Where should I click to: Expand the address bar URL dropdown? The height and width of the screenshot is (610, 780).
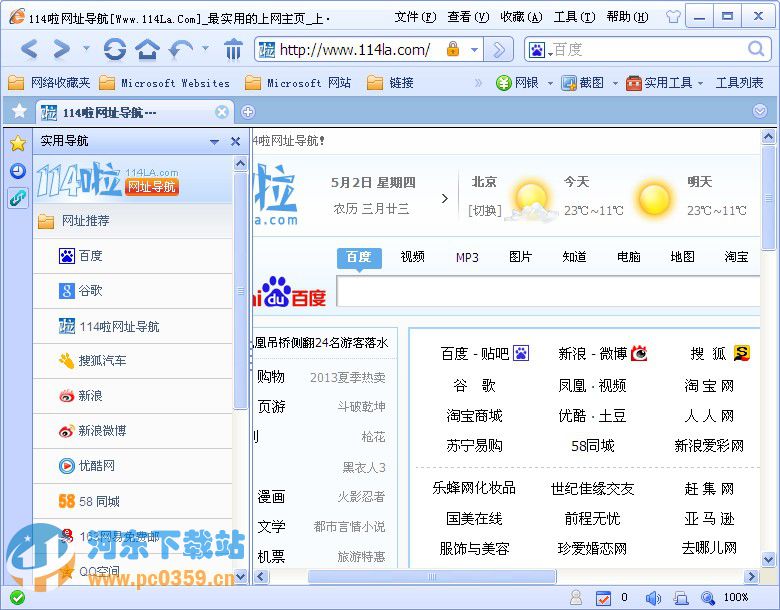(x=475, y=49)
